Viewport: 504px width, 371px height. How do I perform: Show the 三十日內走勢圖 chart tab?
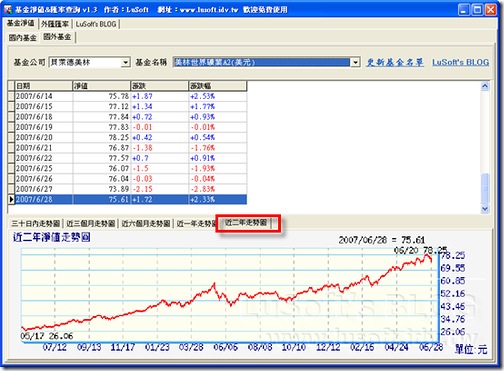click(x=36, y=223)
